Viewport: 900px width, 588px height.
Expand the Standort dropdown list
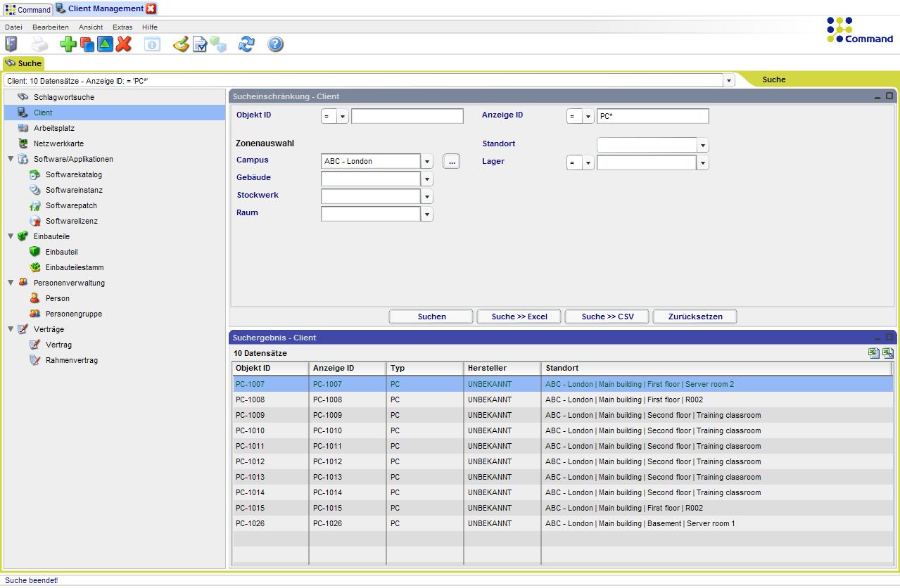click(x=702, y=144)
